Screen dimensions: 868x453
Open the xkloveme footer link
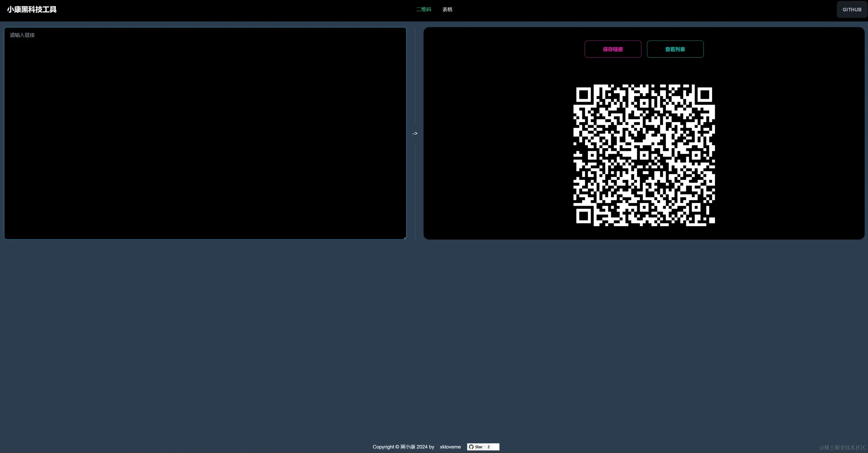click(450, 447)
